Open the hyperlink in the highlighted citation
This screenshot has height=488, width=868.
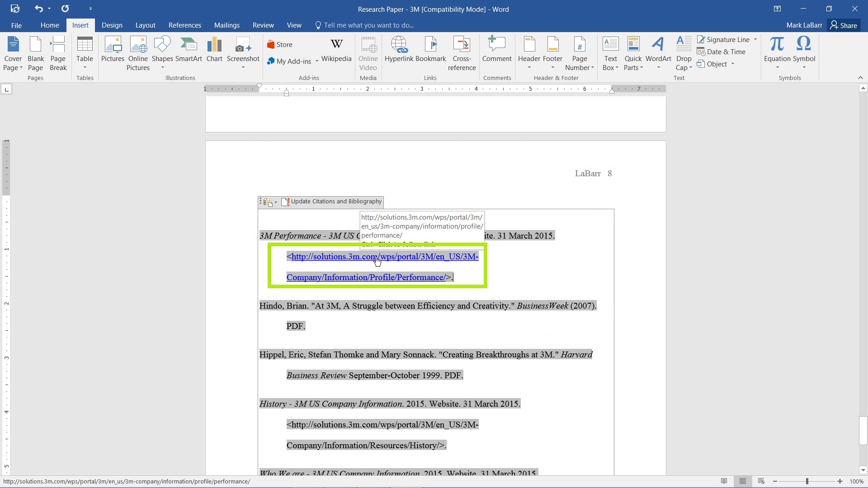pos(378,256)
